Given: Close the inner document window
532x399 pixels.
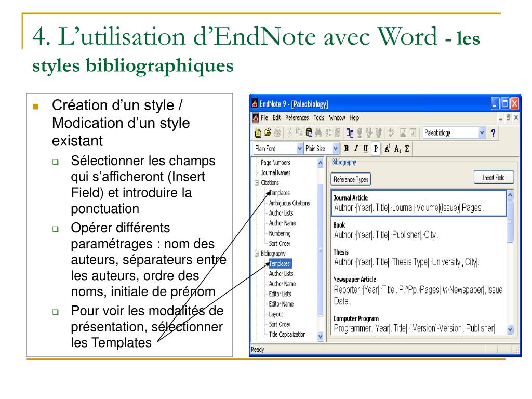Looking at the screenshot, I should pyautogui.click(x=516, y=117).
